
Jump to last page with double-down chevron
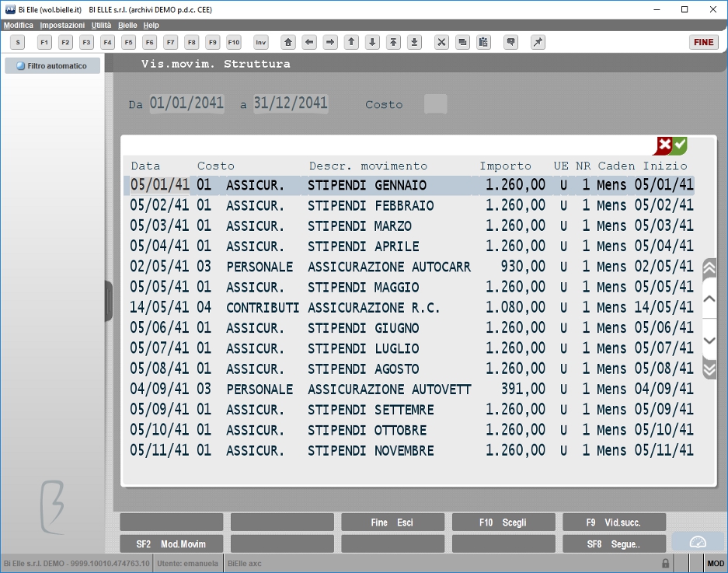point(709,369)
